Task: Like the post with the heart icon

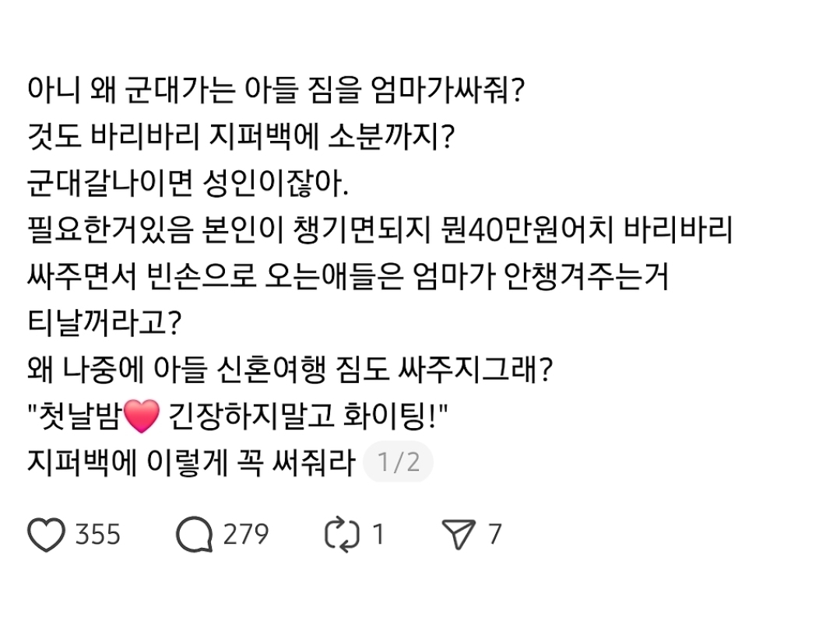Action: coord(46,535)
